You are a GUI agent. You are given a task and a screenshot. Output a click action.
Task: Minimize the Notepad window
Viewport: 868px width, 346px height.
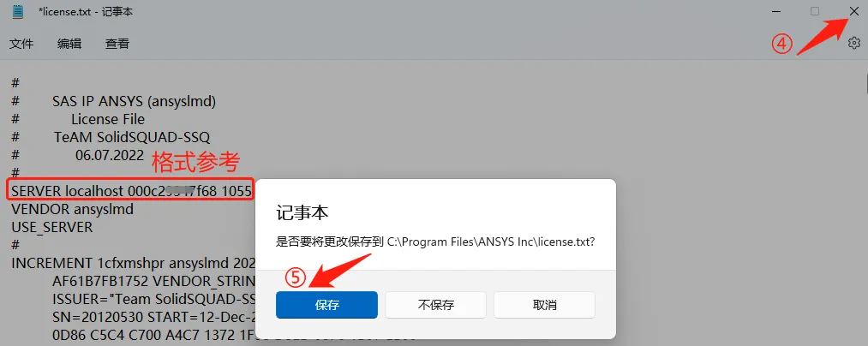pos(776,11)
